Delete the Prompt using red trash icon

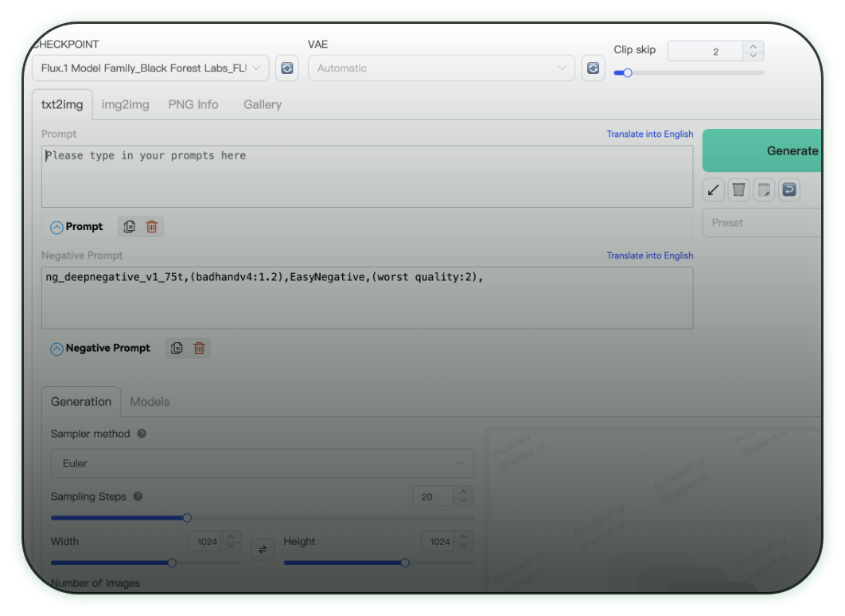(152, 227)
